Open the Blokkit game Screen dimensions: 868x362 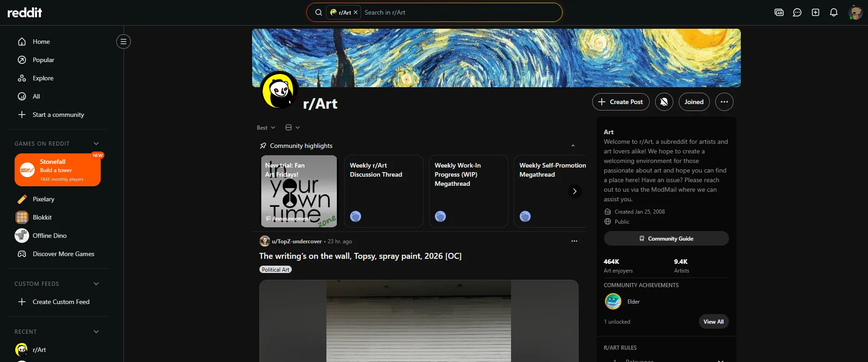tap(57, 217)
